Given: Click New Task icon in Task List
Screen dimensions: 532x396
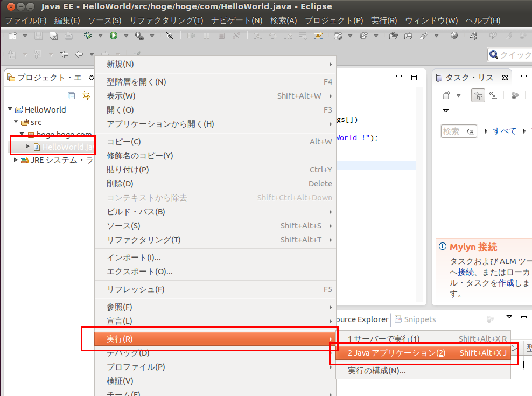Looking at the screenshot, I should 446,95.
